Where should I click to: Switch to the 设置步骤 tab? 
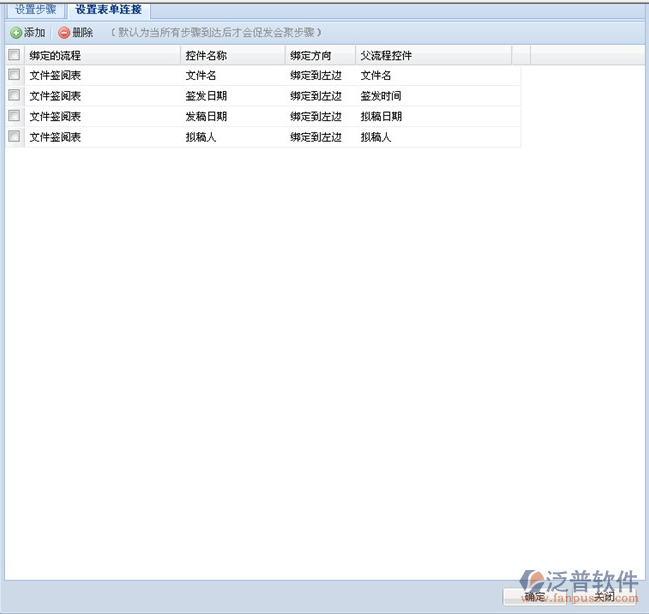(x=35, y=9)
